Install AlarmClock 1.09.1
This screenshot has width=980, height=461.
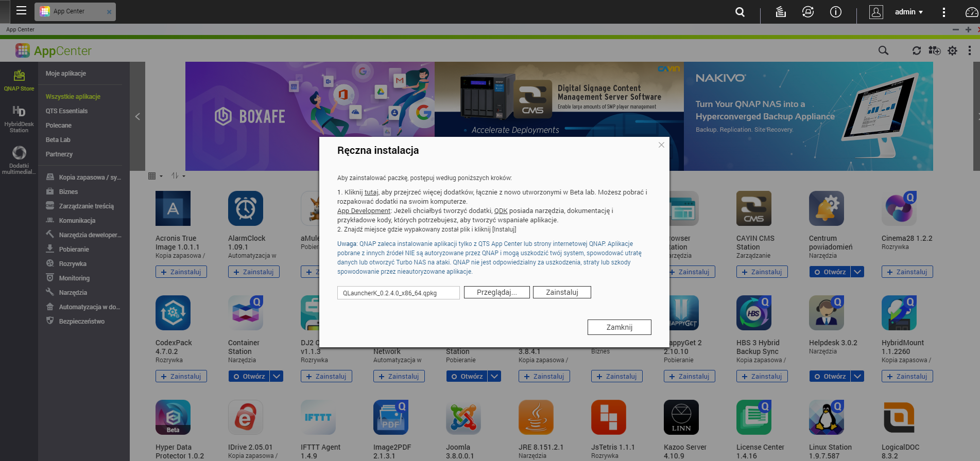(x=254, y=272)
